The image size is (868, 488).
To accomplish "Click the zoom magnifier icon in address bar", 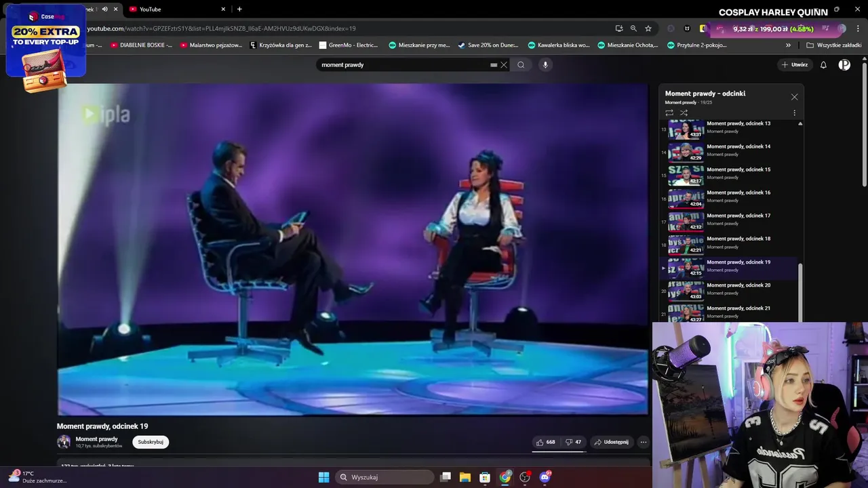I will pyautogui.click(x=633, y=28).
